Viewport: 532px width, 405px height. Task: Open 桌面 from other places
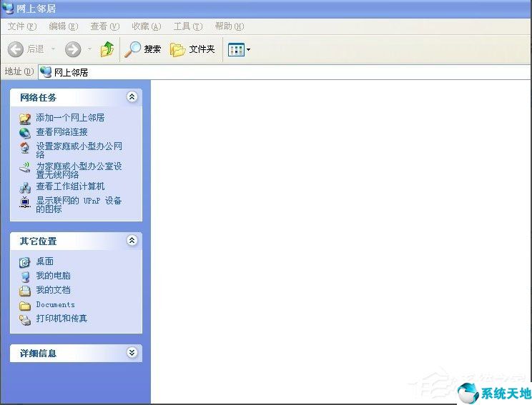(45, 261)
